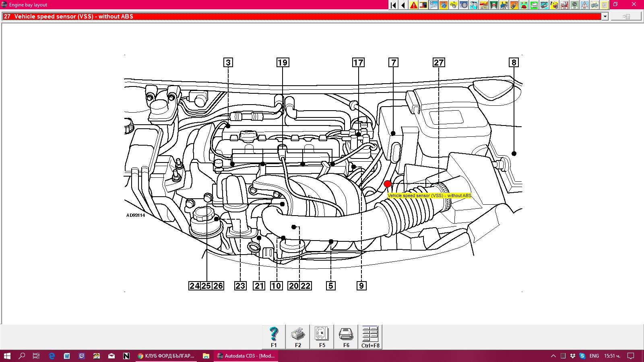Click component number 9 below the diagram
The height and width of the screenshot is (362, 644).
click(361, 286)
